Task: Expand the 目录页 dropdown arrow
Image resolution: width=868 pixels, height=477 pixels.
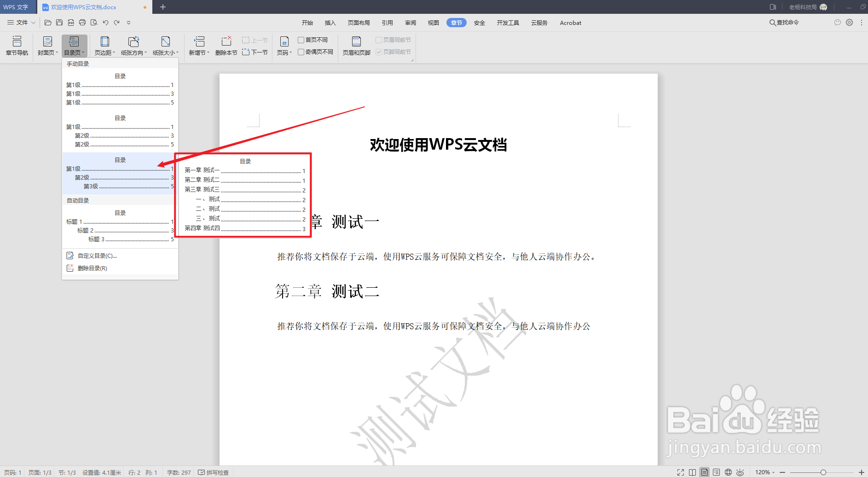Action: pos(82,52)
